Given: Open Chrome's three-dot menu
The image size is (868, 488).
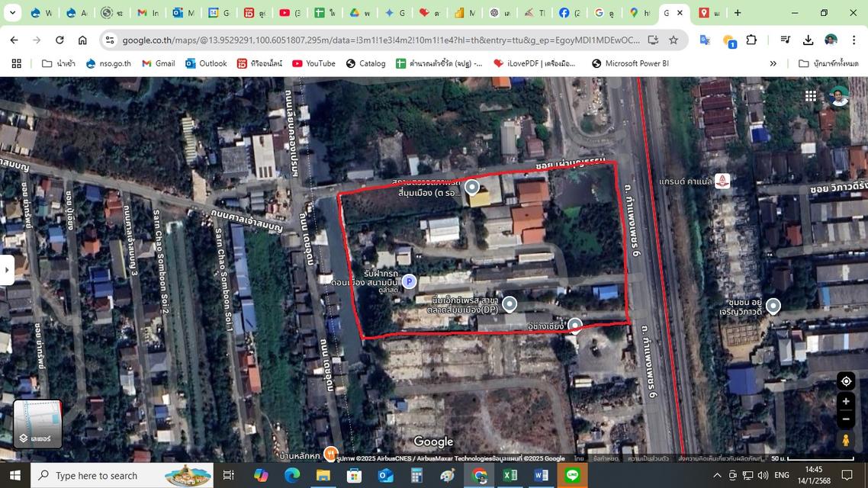Looking at the screenshot, I should 854,40.
